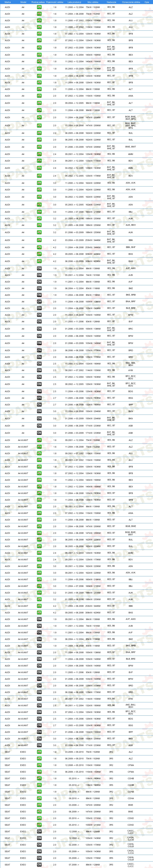The image size is (153, 868).
Task: Click 'BKE, BRB' engine code in A4 Avant row
Action: click(131, 646)
